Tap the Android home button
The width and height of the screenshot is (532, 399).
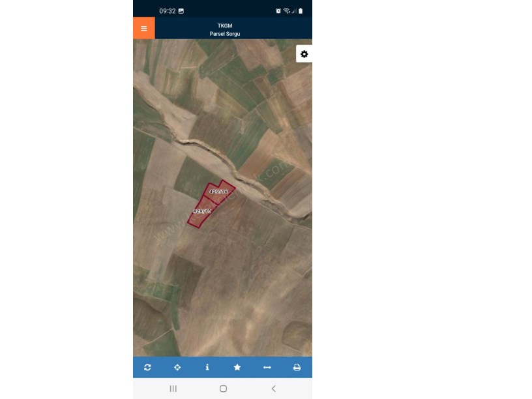click(x=223, y=389)
